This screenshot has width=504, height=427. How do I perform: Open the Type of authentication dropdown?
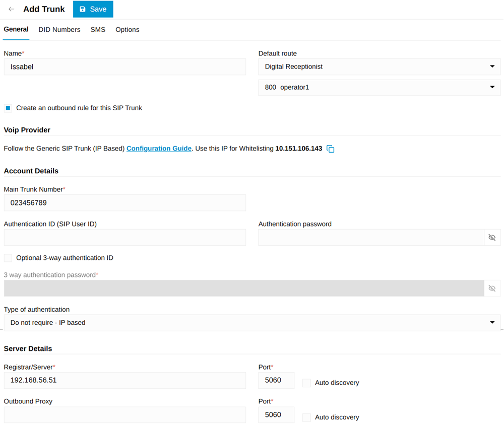point(252,323)
